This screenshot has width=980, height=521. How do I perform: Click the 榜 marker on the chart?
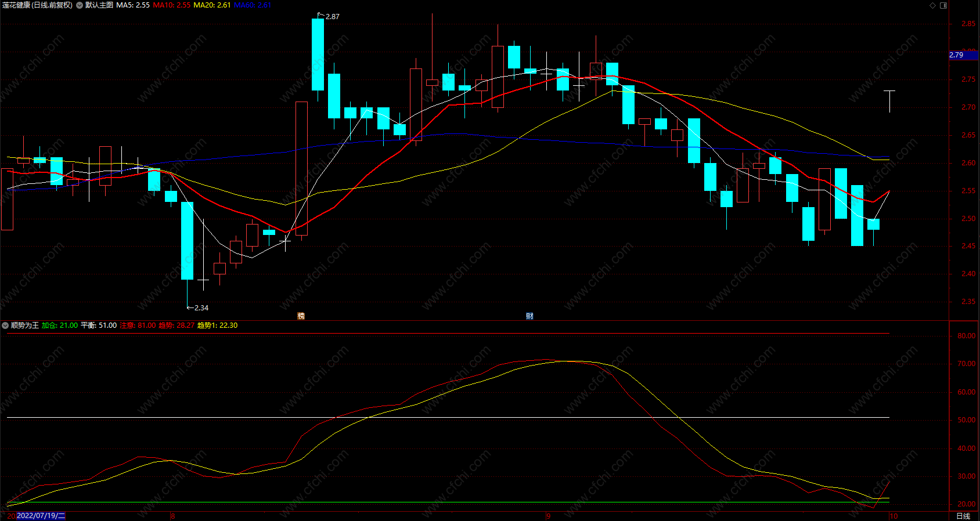click(x=301, y=316)
